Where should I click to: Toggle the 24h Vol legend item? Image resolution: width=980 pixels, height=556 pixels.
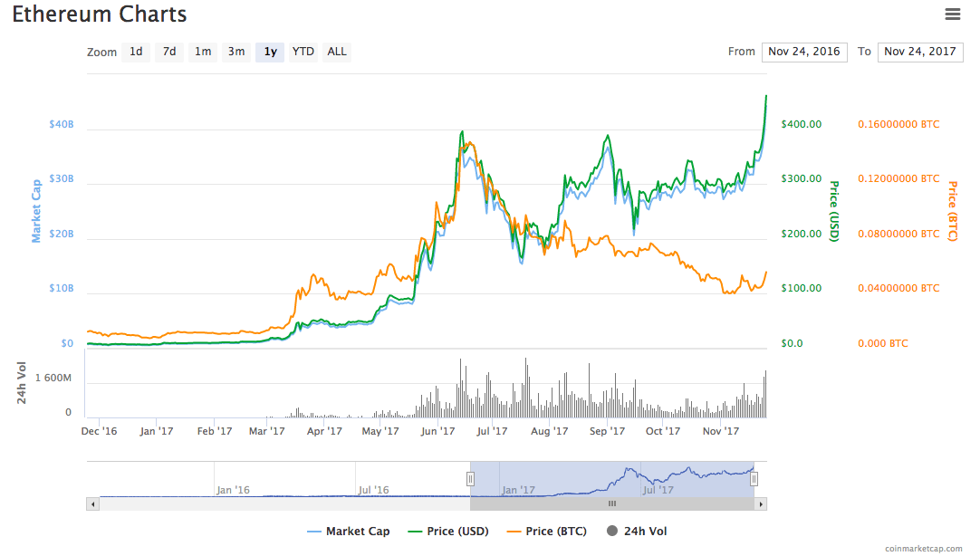(x=637, y=532)
